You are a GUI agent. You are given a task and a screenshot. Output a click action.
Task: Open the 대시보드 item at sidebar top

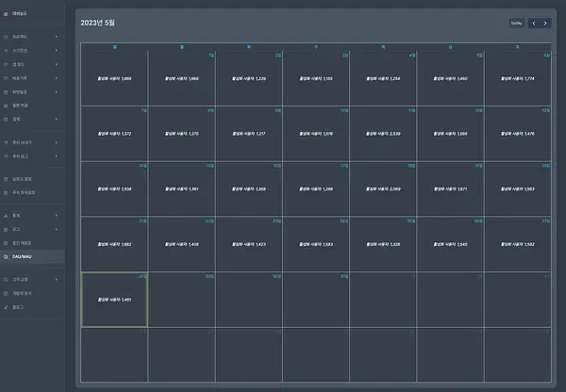tap(19, 14)
